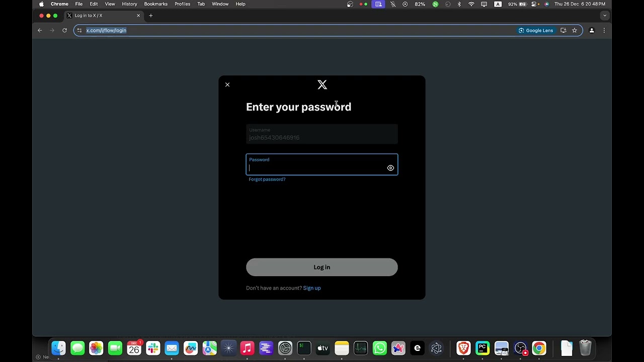Focus the Password input field
The width and height of the screenshot is (644, 362).
tap(322, 164)
